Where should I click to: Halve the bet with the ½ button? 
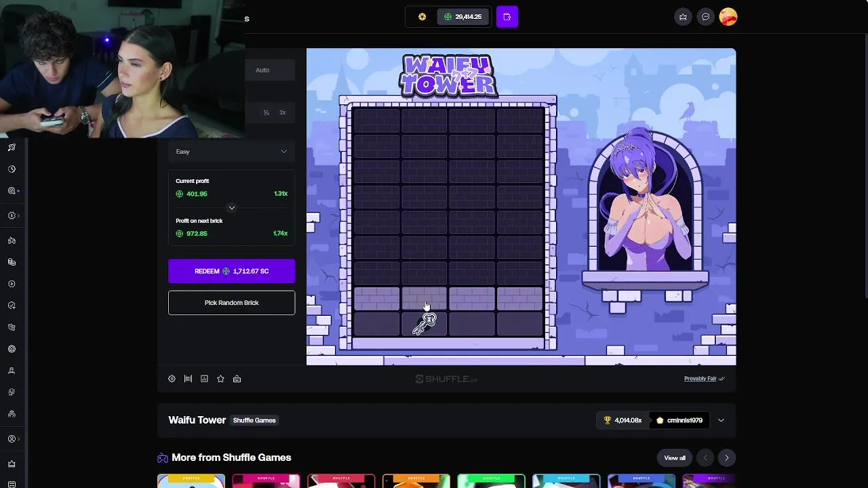267,113
